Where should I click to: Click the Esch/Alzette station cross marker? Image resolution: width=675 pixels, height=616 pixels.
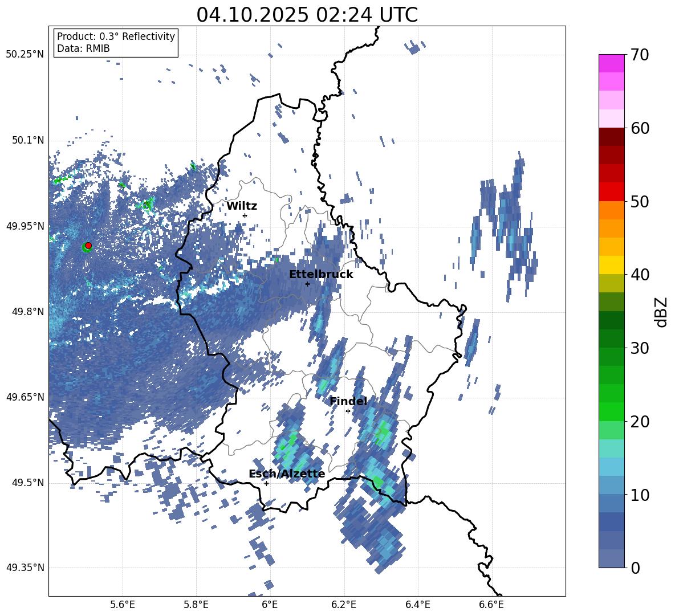266,483
